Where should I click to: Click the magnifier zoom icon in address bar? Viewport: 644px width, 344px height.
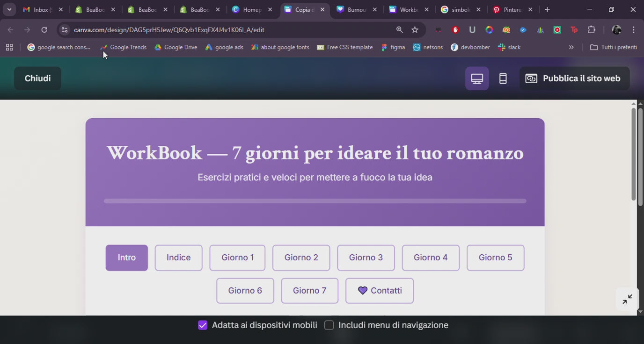(399, 29)
